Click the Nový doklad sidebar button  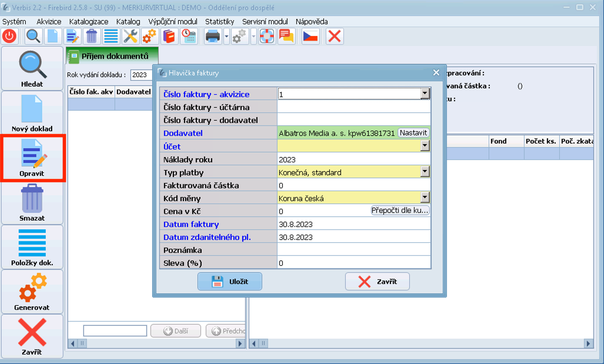[x=32, y=113]
